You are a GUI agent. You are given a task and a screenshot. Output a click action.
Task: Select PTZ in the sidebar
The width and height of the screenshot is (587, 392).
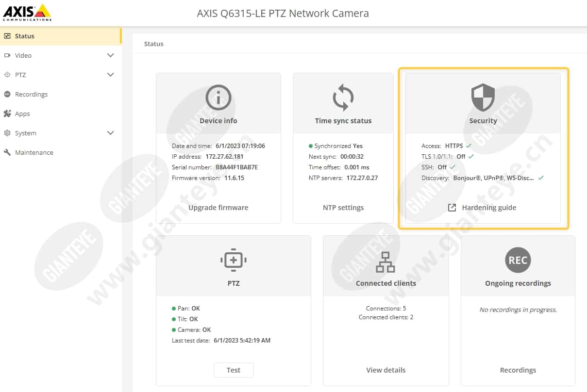pos(60,75)
